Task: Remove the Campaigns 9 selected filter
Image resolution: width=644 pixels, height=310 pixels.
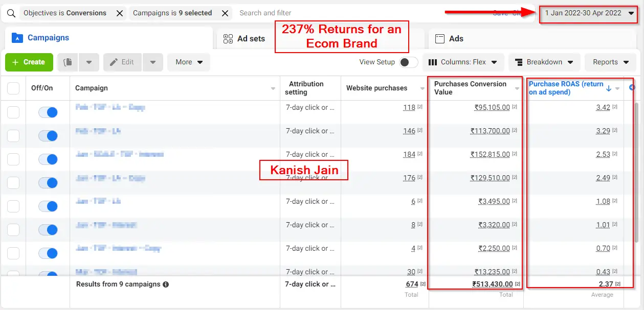Action: [225, 13]
